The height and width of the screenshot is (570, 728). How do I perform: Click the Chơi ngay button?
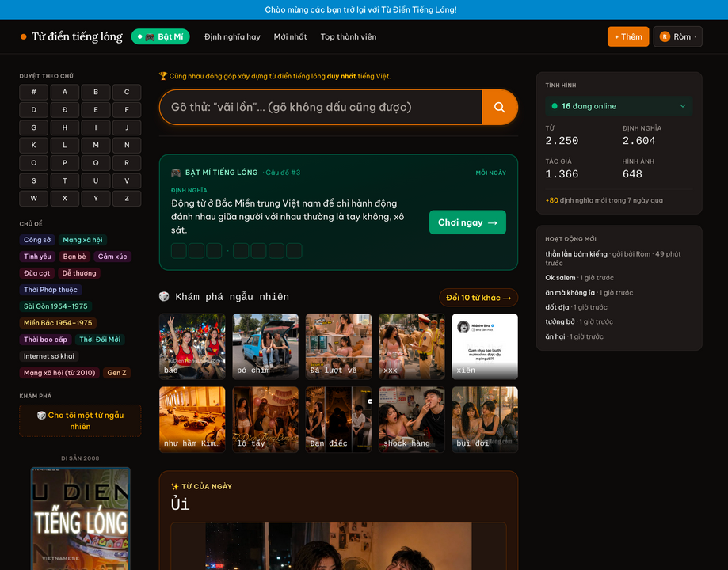pyautogui.click(x=467, y=222)
